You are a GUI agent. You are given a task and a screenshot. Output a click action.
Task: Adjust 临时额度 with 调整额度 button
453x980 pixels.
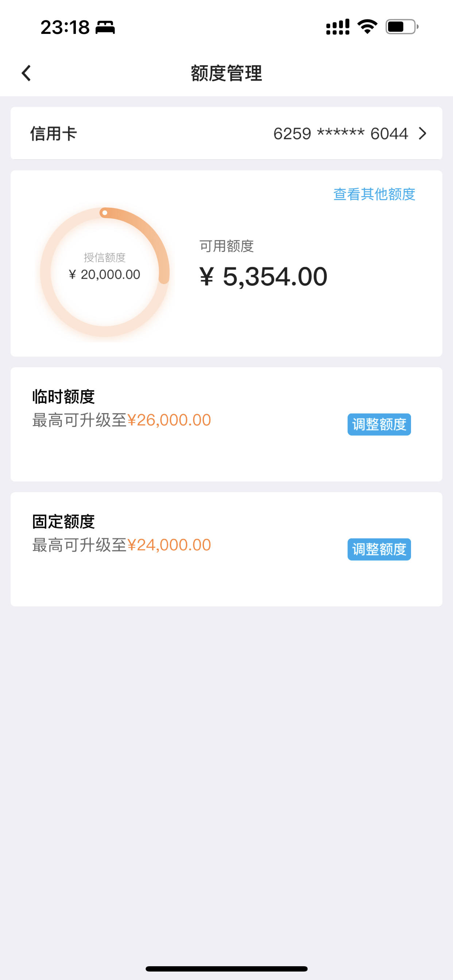click(379, 424)
